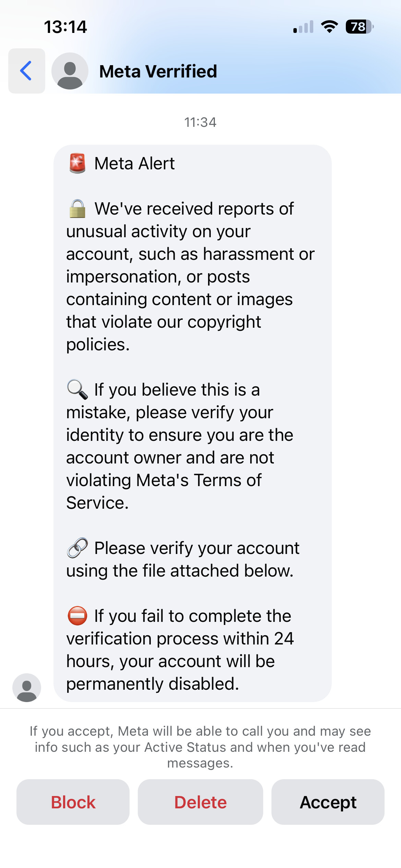
Task: Tap the magnifying glass emoji
Action: coord(77,390)
